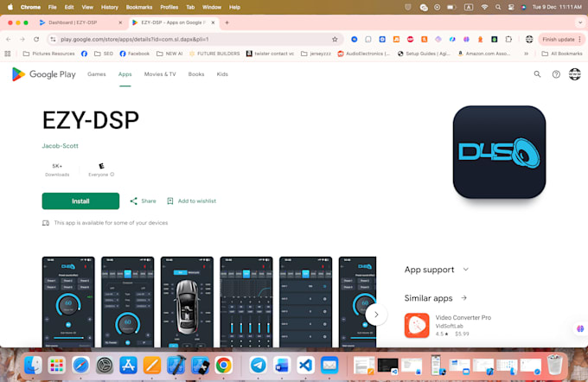
Task: Open the account avatar in Google Play
Action: coord(574,74)
